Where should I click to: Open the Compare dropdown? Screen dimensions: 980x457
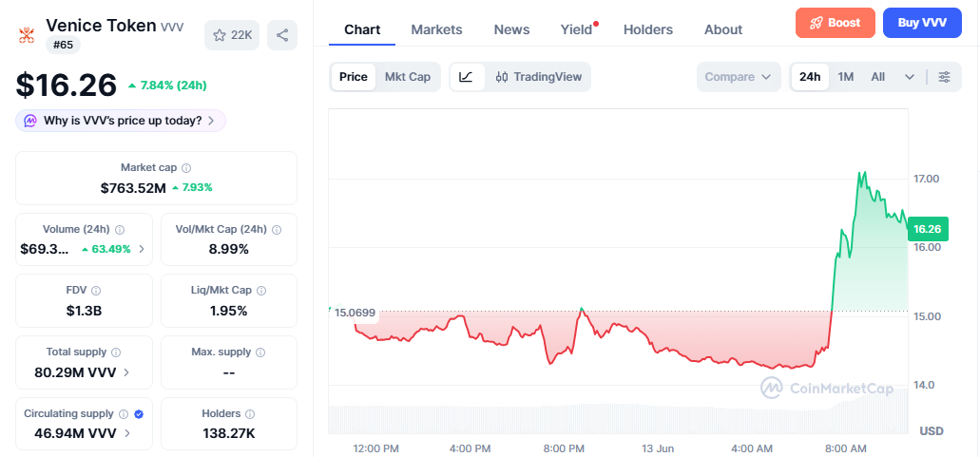coord(739,77)
